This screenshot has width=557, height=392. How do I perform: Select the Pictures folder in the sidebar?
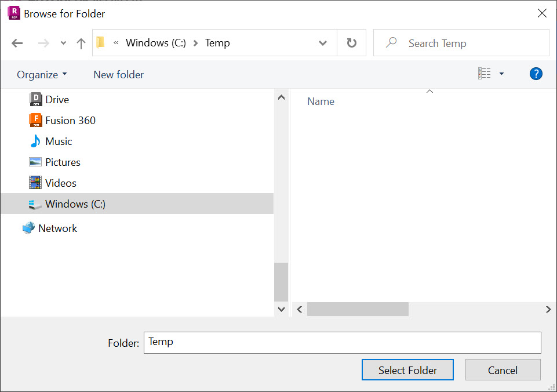[x=61, y=162]
